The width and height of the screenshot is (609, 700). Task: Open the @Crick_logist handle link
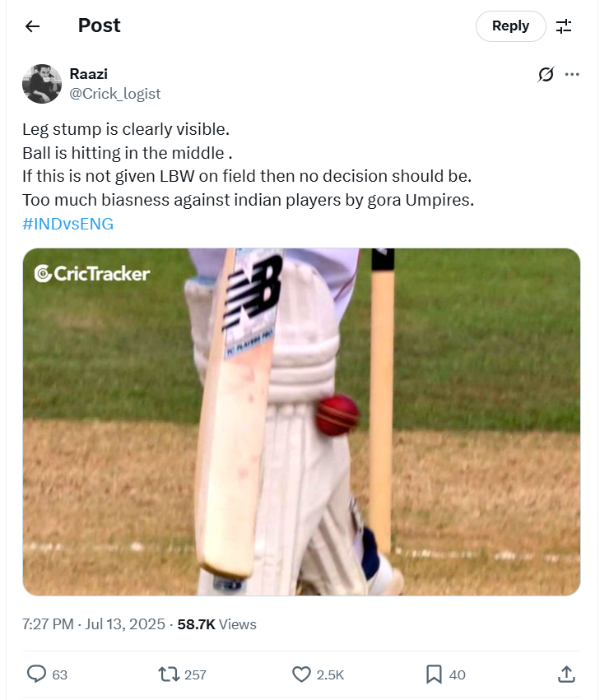[114, 94]
